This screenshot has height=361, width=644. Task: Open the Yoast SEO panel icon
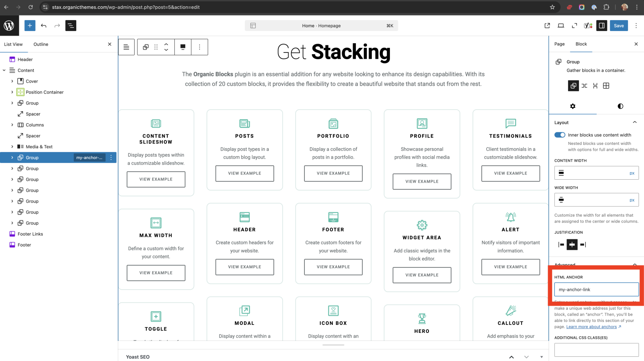[x=588, y=26]
